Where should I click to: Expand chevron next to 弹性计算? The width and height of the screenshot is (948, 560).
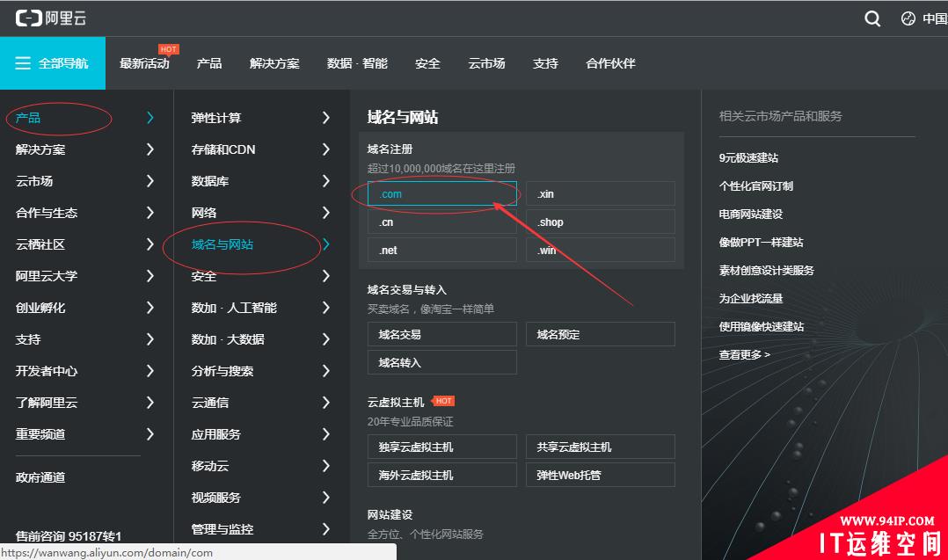pos(326,118)
